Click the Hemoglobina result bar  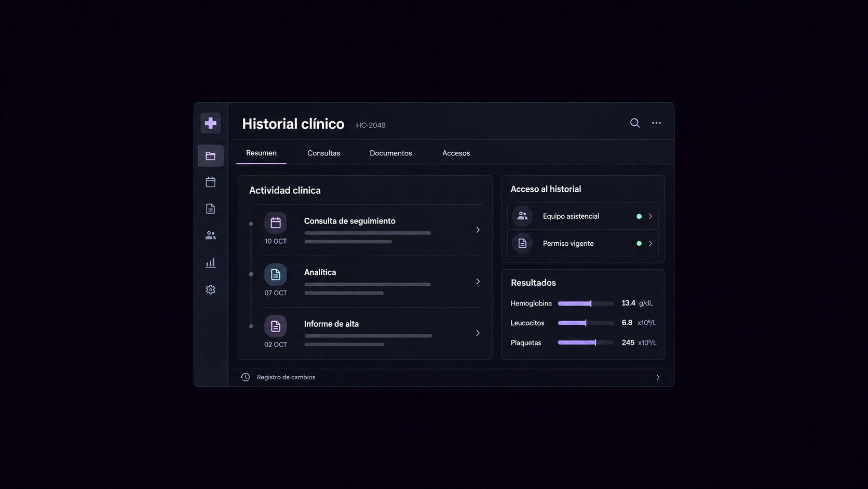tap(586, 303)
